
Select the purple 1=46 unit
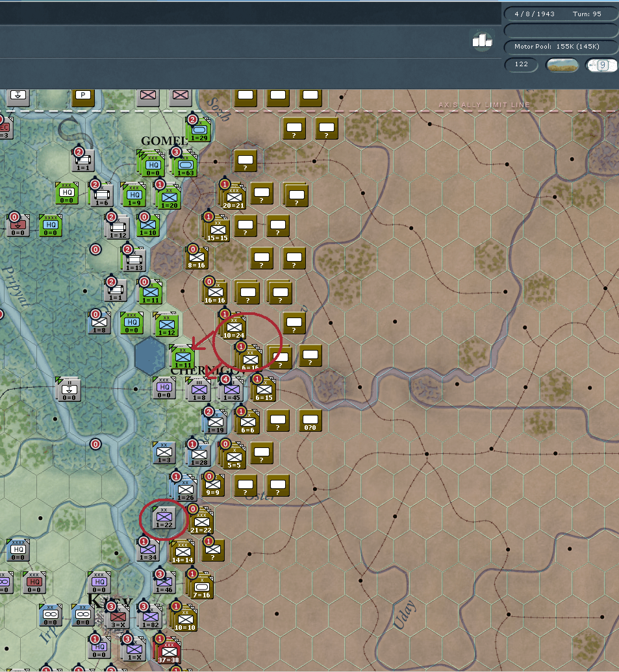pyautogui.click(x=164, y=582)
